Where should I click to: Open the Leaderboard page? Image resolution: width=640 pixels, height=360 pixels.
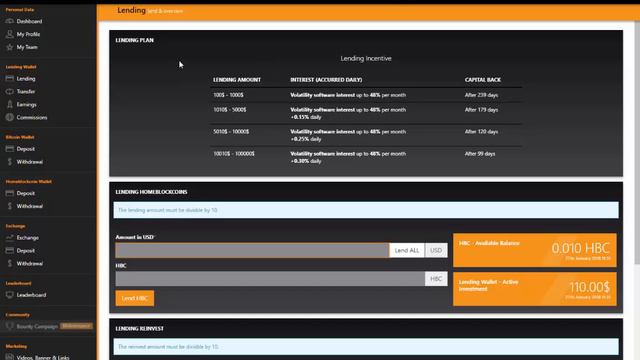click(31, 295)
